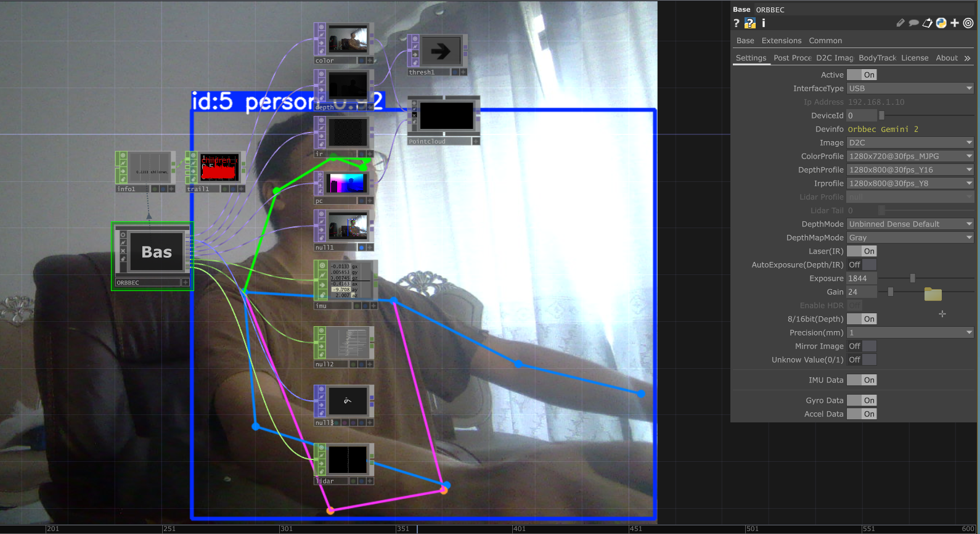Click the Gain slider handle
Screen dimensions: 980x534
point(891,292)
